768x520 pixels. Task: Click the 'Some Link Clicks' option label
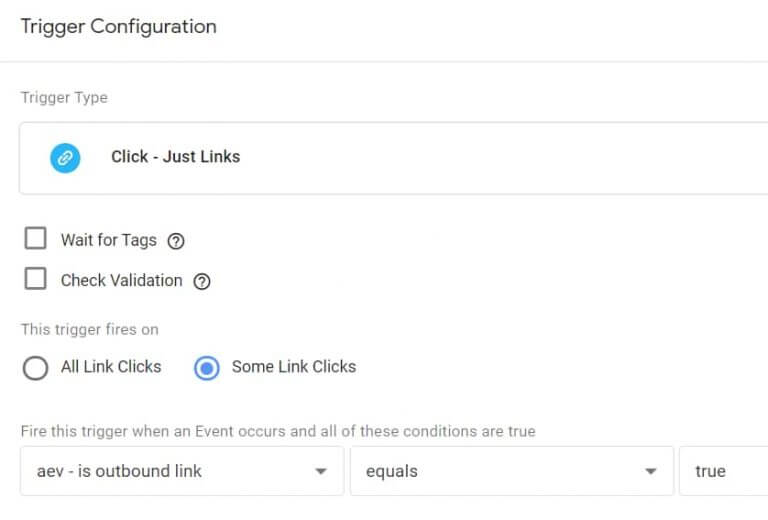pos(293,367)
